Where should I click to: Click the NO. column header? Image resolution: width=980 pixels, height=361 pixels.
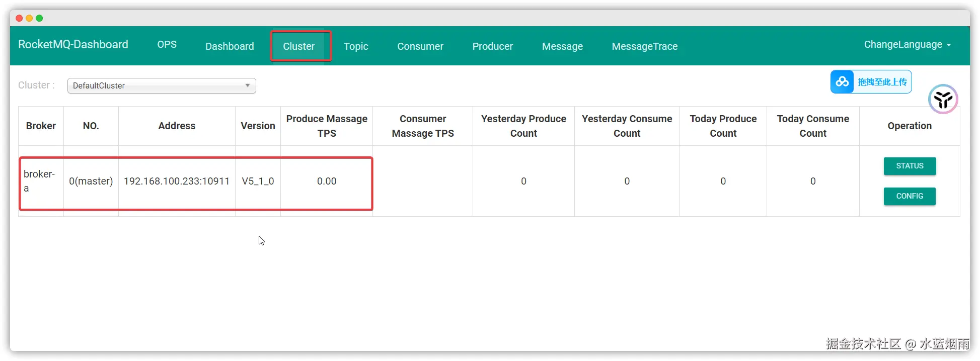(91, 126)
